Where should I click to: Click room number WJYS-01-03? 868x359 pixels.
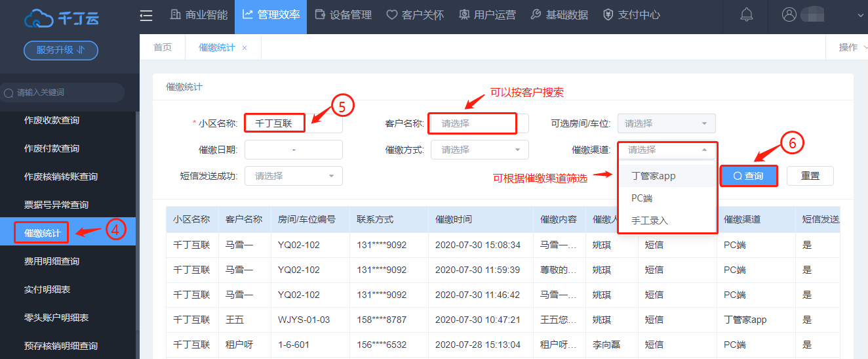pyautogui.click(x=304, y=320)
